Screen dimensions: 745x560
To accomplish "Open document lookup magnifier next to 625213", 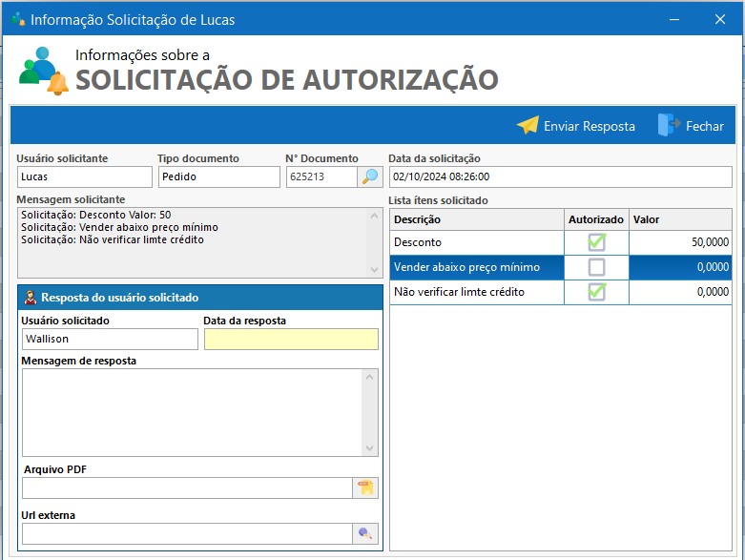I will coord(370,176).
